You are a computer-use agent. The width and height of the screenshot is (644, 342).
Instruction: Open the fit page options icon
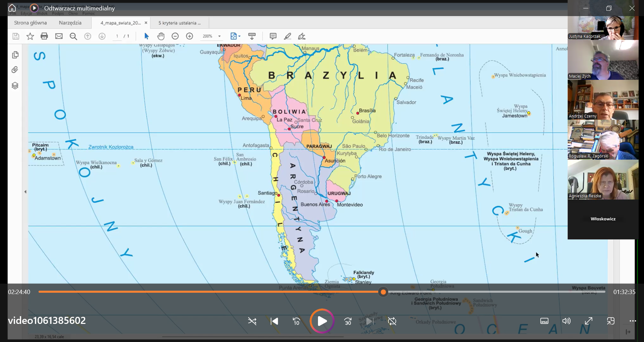pyautogui.click(x=235, y=36)
